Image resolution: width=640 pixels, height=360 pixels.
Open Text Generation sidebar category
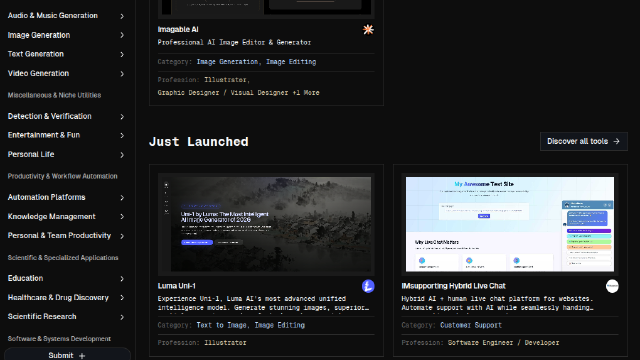tap(36, 54)
